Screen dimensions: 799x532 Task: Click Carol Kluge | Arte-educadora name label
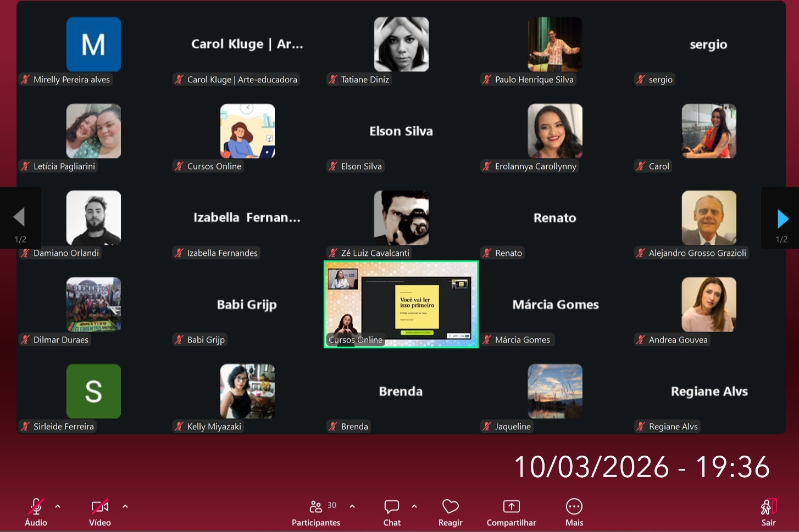coord(242,80)
